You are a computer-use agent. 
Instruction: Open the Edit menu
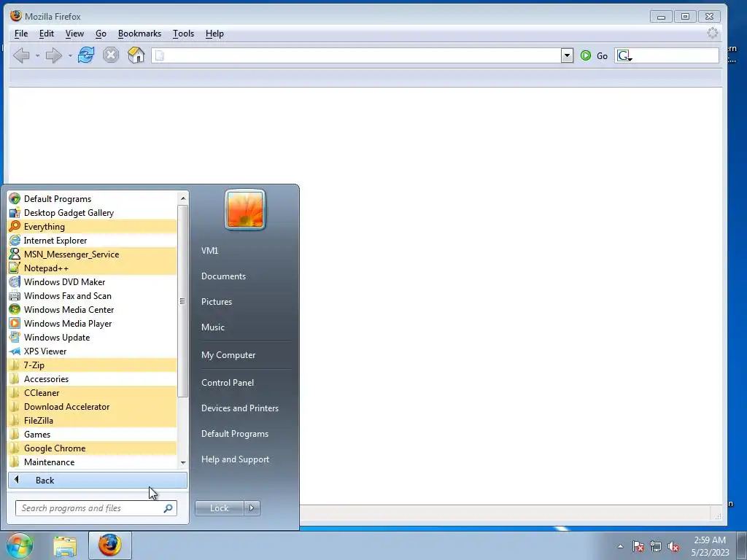point(46,34)
